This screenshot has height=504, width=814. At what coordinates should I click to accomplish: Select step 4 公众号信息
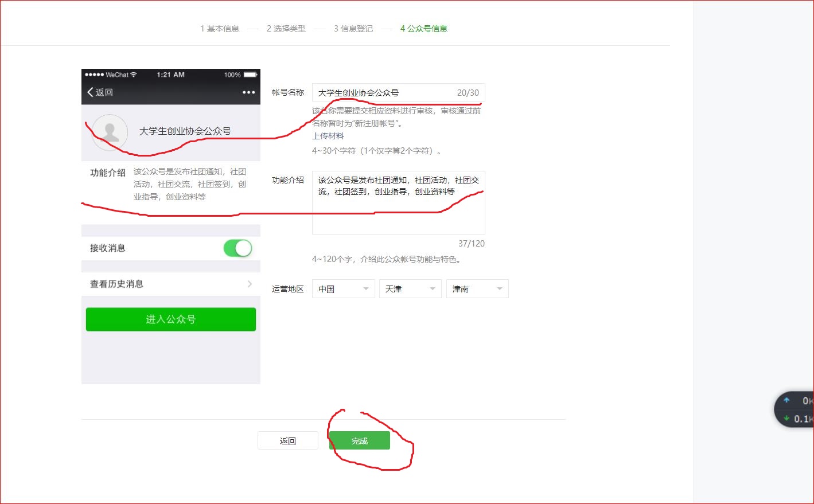[x=424, y=29]
